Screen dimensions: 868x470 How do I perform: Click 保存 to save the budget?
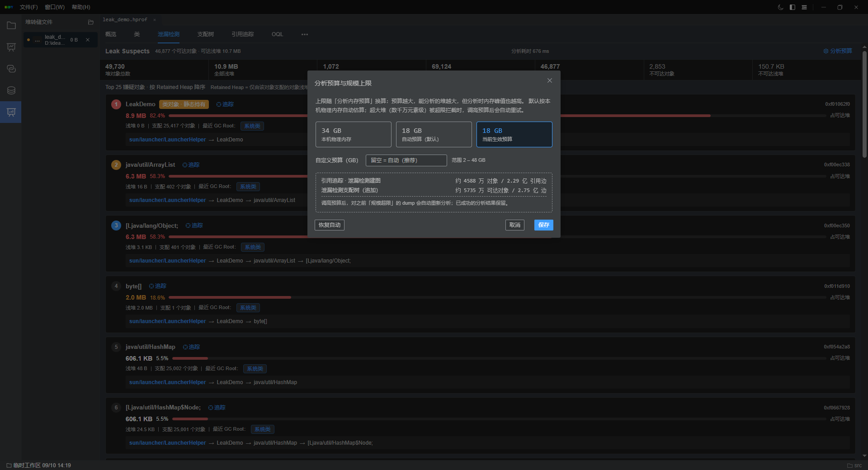coord(544,225)
